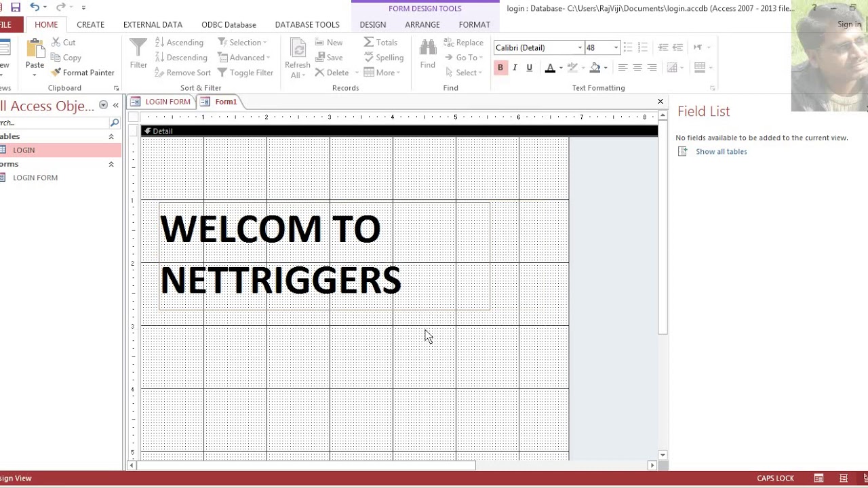Click the Save icon in quick access toolbar
Image resolution: width=868 pixels, height=488 pixels.
click(x=15, y=7)
